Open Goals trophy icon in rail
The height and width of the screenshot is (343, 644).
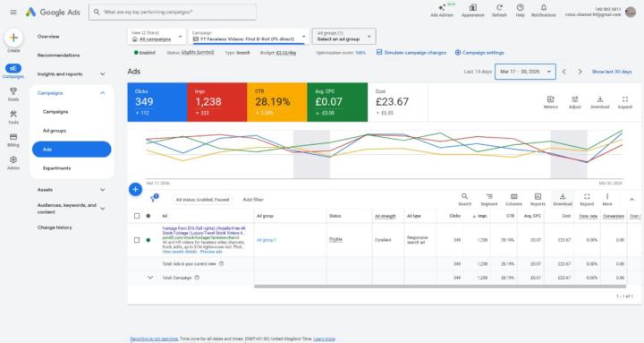13,91
